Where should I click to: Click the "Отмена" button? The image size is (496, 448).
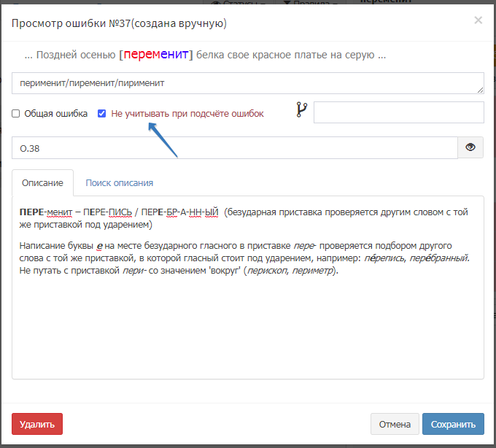pos(395,424)
